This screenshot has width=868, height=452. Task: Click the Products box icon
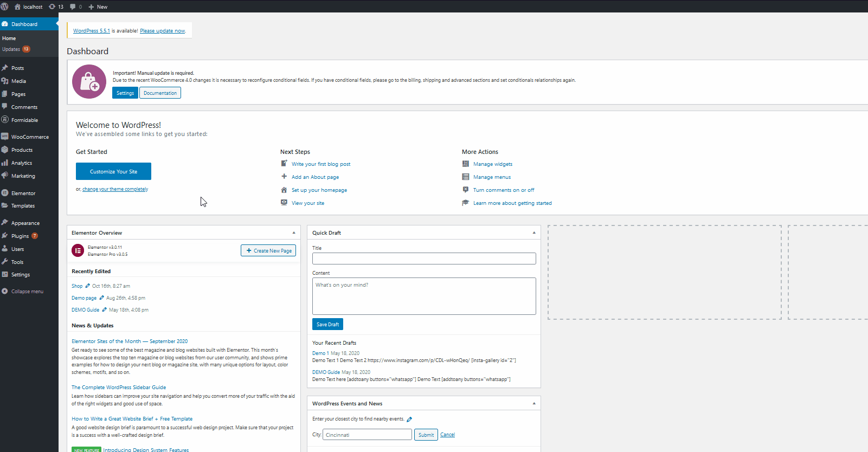5,150
